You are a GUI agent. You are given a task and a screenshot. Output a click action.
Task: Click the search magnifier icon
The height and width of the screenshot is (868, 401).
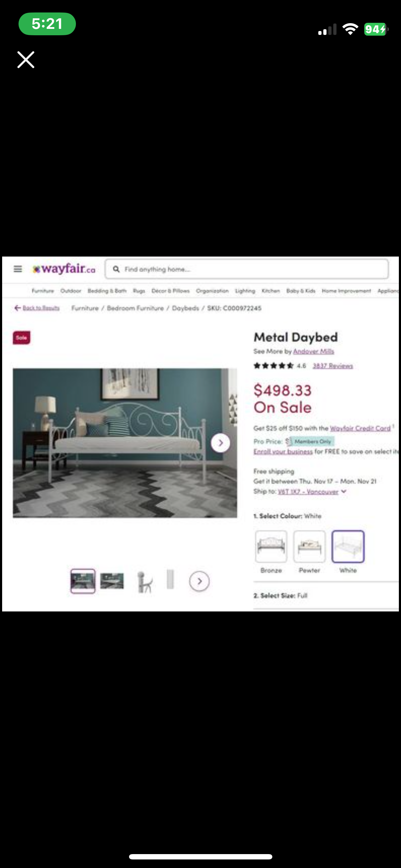click(116, 269)
